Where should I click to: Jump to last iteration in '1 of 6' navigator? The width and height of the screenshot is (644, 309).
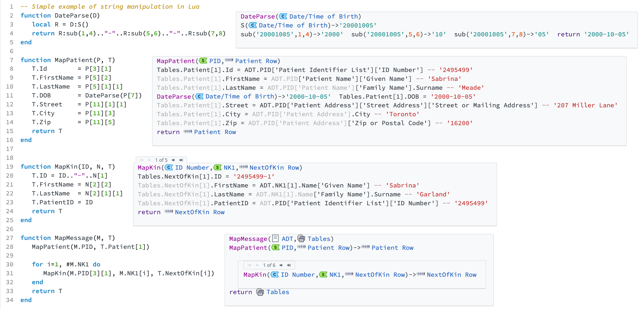point(289,265)
